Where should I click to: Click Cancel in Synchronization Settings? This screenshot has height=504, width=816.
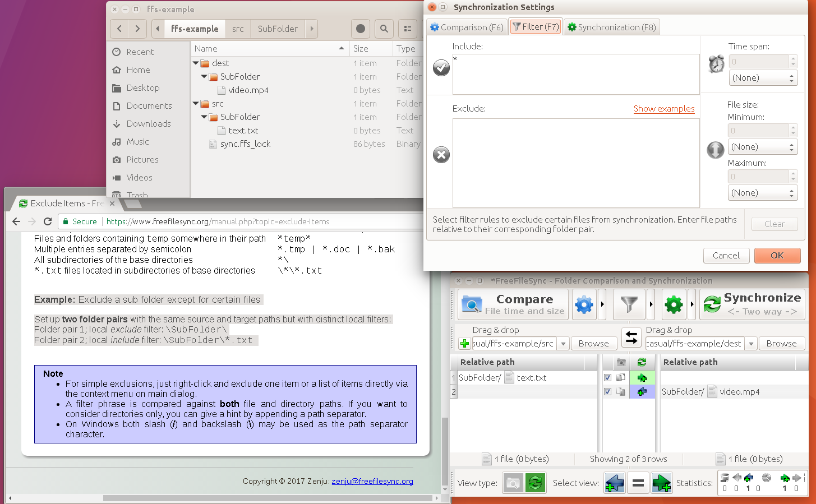point(726,255)
